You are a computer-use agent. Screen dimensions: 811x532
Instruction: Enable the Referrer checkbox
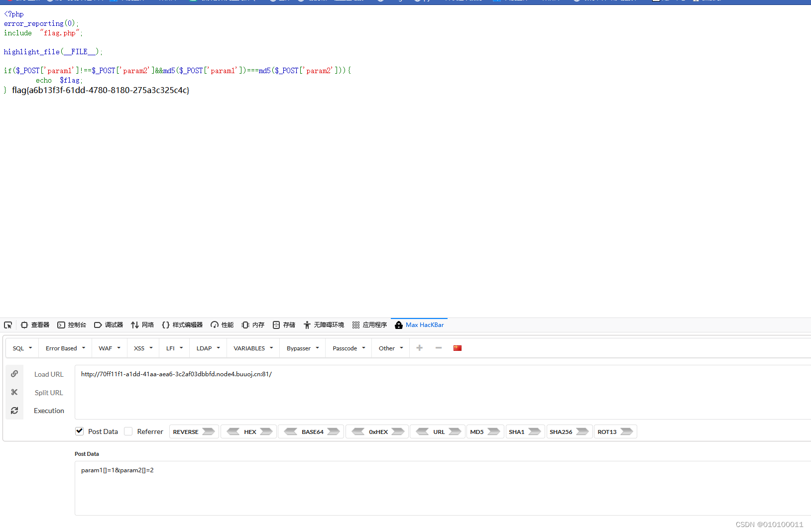[x=128, y=431]
